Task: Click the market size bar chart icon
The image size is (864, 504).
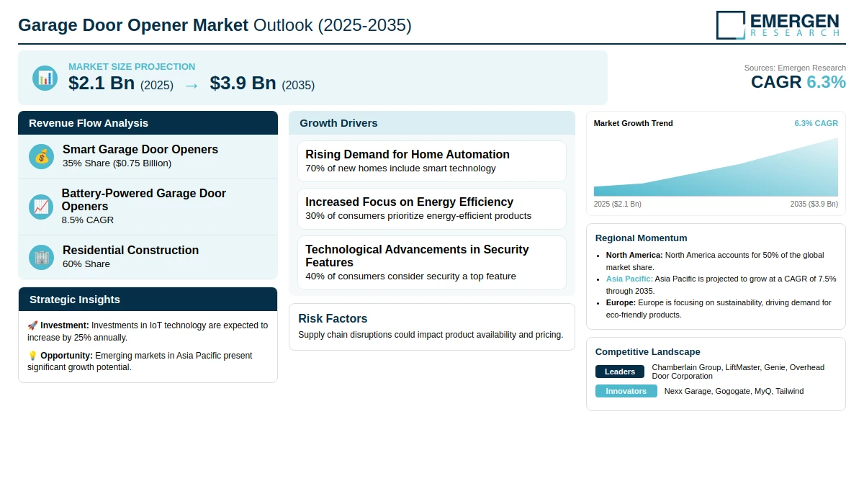Action: click(45, 78)
